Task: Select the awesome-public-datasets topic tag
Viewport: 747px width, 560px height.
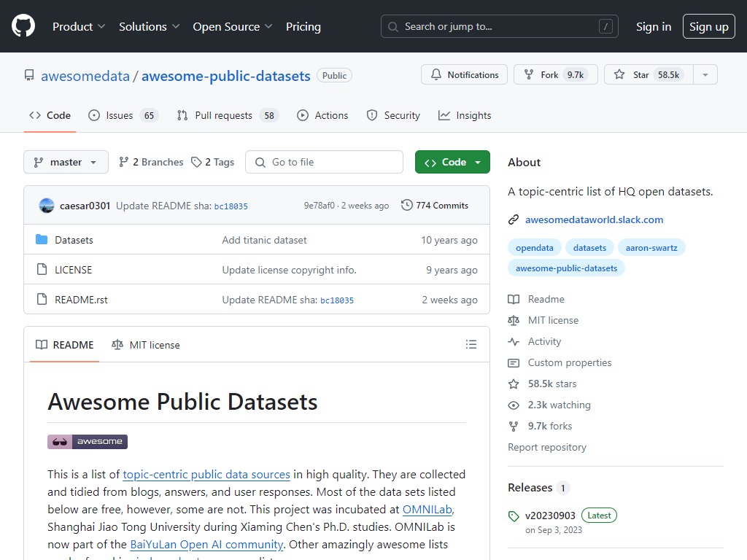Action: tap(566, 268)
